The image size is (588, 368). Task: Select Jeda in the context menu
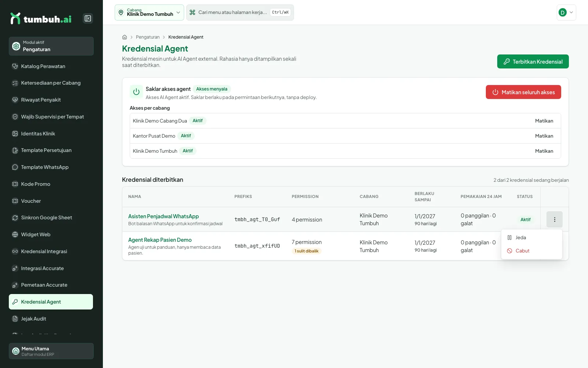tap(531, 238)
